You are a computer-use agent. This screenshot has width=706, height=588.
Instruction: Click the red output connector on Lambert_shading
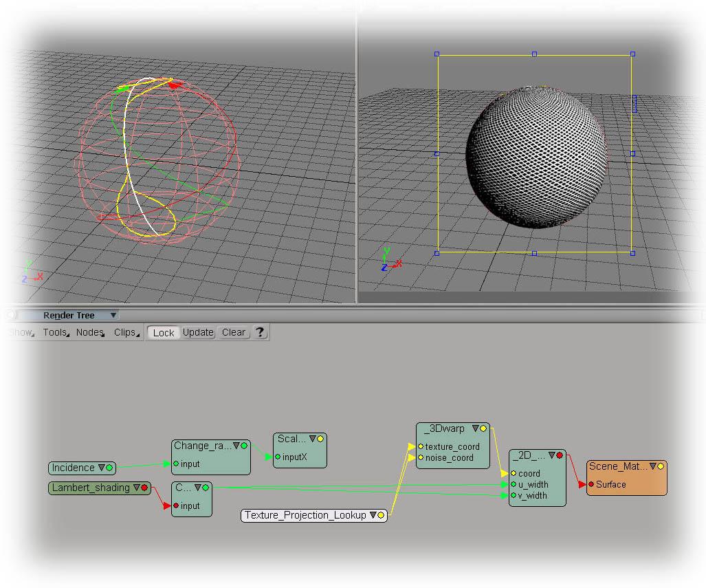tap(144, 486)
